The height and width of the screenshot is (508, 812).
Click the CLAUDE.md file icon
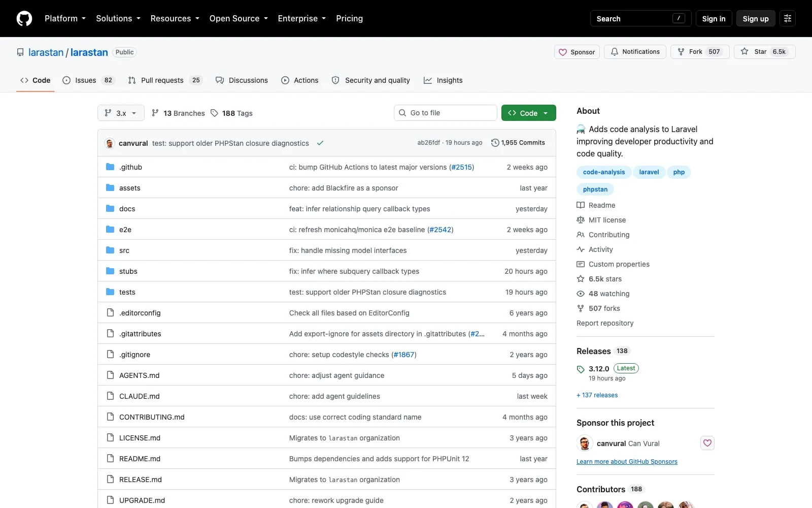click(110, 396)
